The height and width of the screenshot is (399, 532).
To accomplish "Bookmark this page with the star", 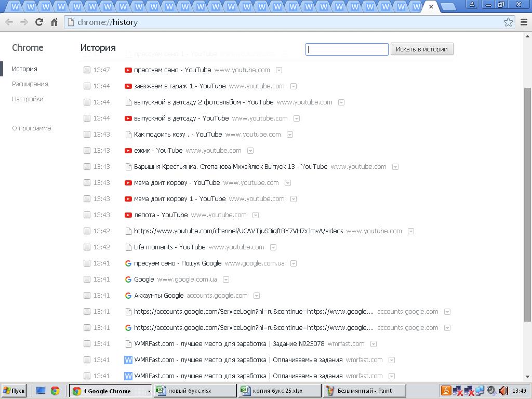I will (x=508, y=22).
